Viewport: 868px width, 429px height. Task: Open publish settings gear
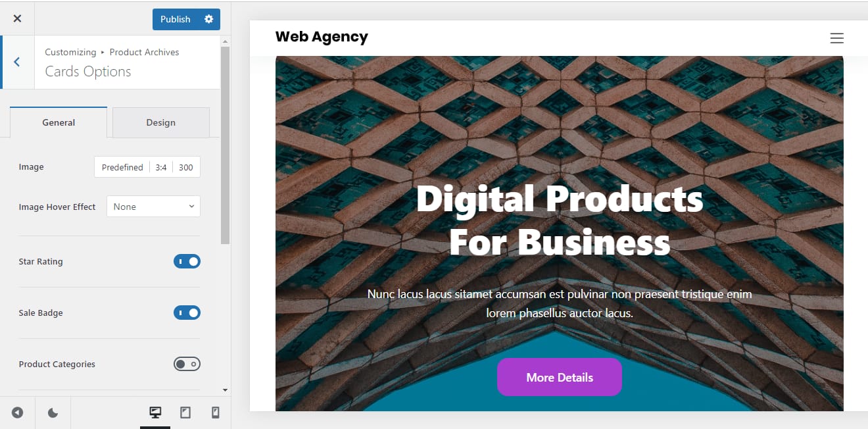coord(209,19)
